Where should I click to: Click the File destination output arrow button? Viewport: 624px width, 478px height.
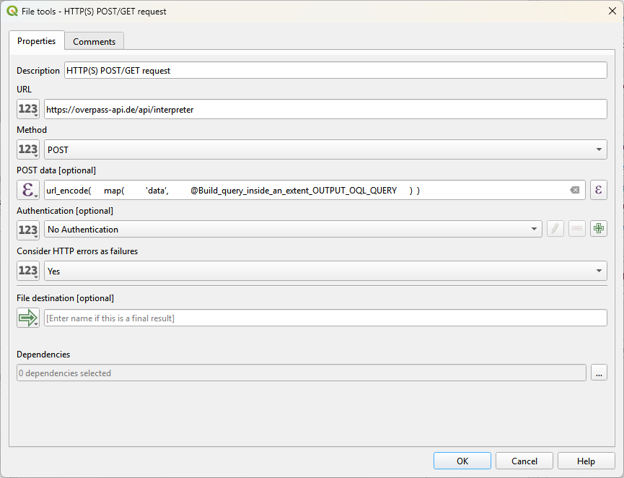(28, 318)
